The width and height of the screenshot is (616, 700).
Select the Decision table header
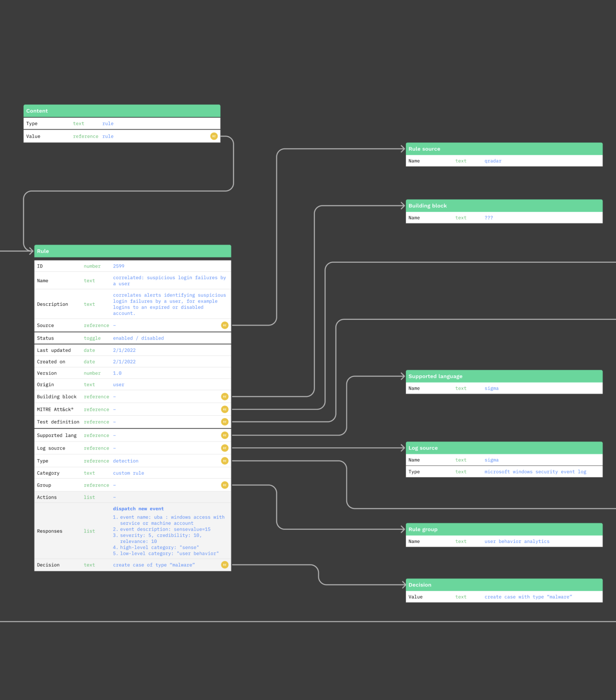(504, 585)
